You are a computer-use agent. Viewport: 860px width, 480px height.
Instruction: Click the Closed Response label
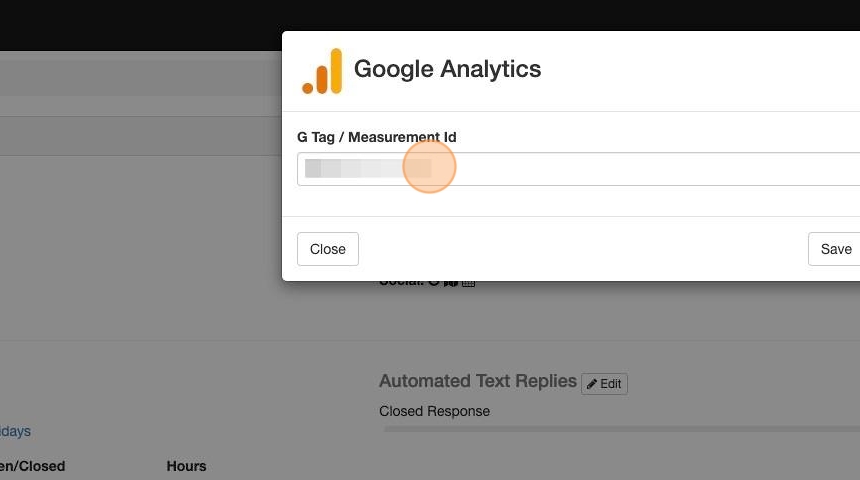(434, 411)
